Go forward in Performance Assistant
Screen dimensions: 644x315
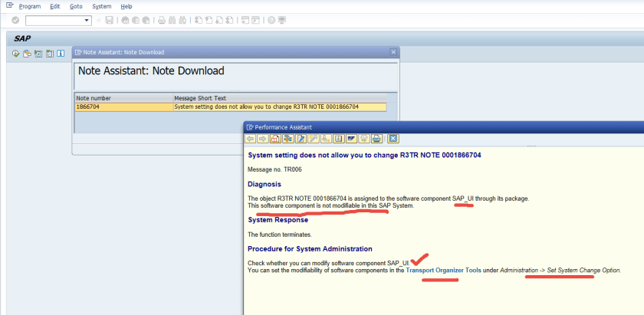[x=263, y=139]
